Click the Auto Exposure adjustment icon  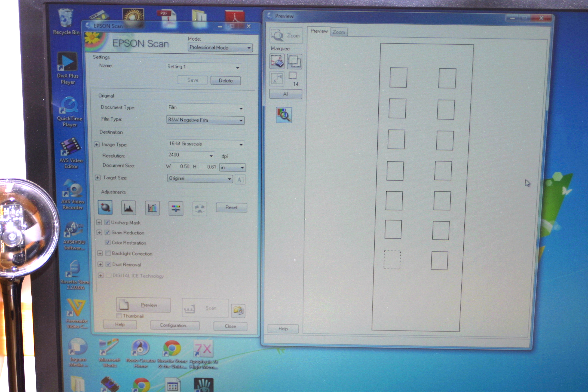point(105,208)
